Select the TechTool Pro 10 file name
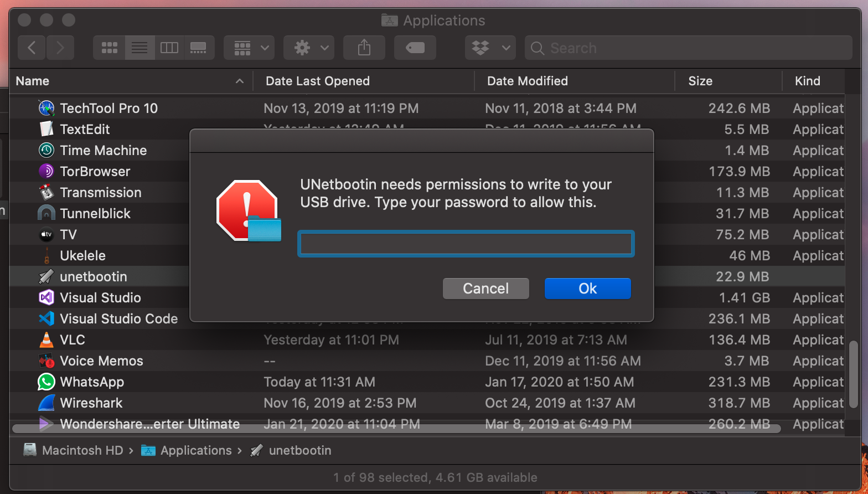This screenshot has height=494, width=868. [109, 108]
